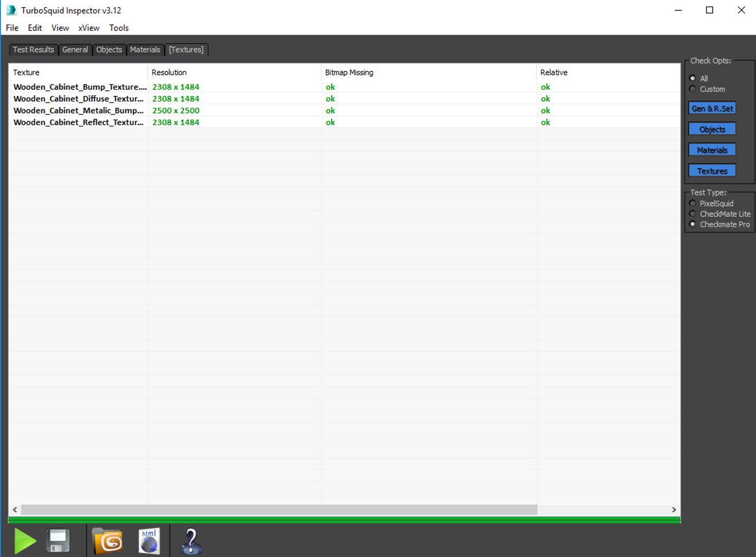
Task: Click the Relative column header
Action: click(608, 73)
